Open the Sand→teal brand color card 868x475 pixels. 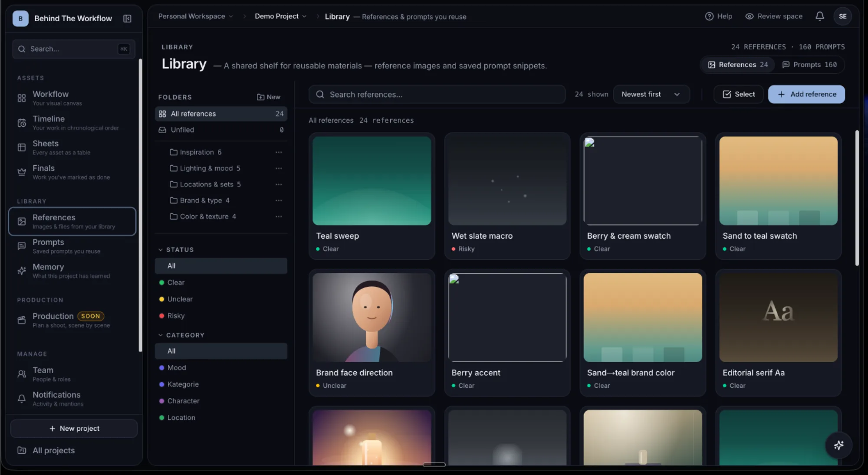tap(643, 333)
